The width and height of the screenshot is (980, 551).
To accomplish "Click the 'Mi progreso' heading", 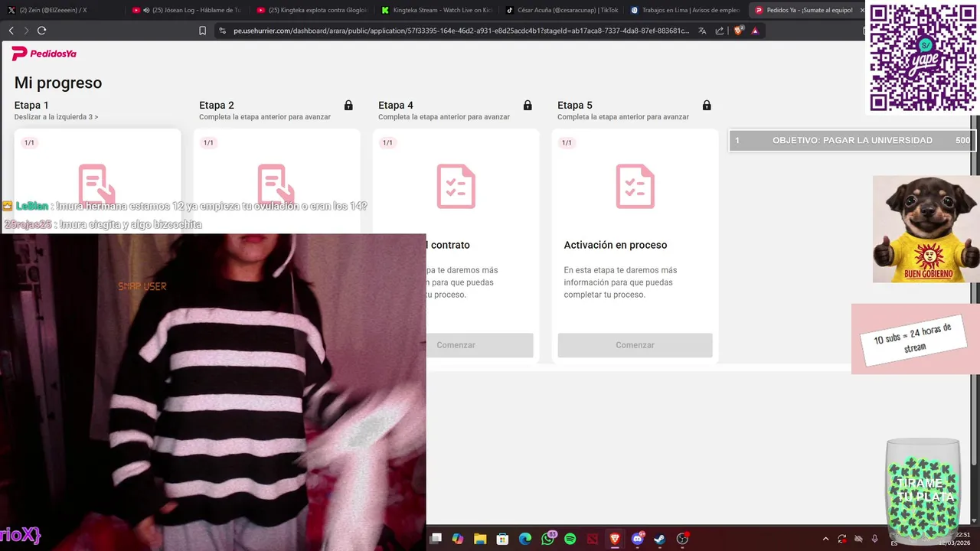I will 58,83.
